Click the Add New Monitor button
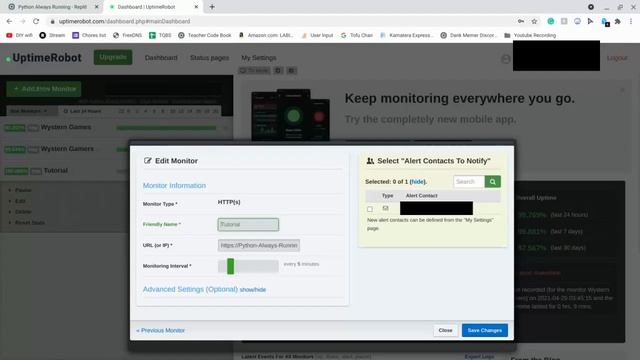The height and width of the screenshot is (360, 640). pyautogui.click(x=44, y=89)
